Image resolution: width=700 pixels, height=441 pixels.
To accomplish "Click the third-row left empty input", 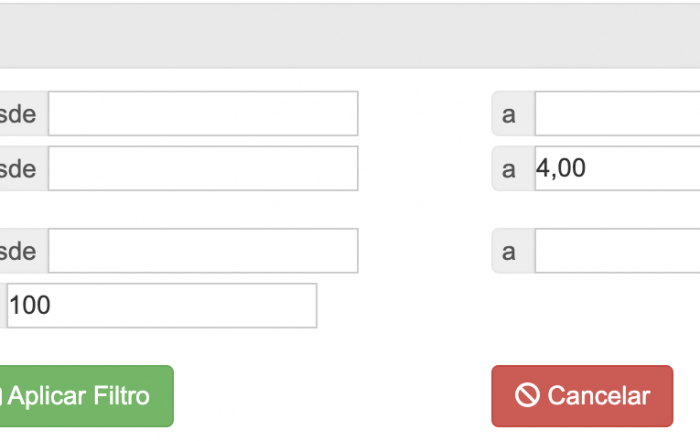I will [x=203, y=251].
